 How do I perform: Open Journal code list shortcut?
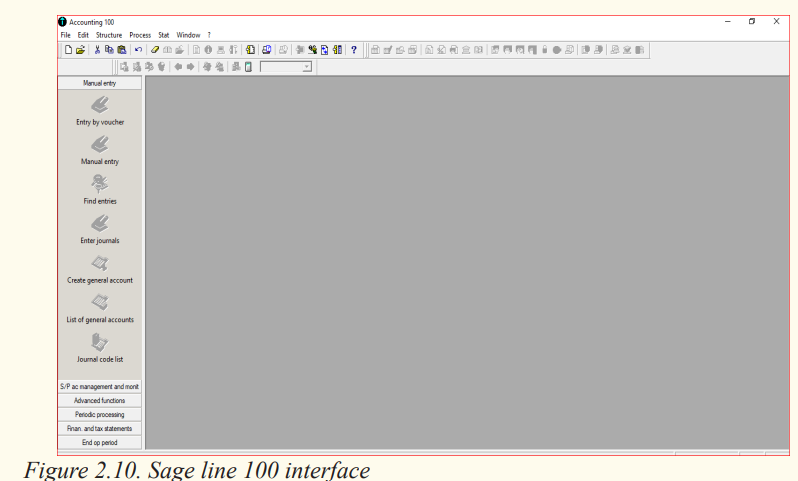point(100,348)
